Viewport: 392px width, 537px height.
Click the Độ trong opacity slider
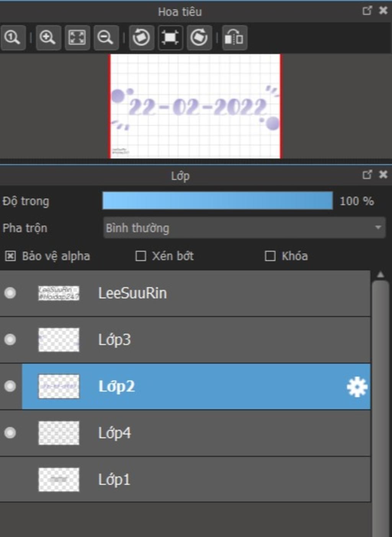pyautogui.click(x=217, y=201)
